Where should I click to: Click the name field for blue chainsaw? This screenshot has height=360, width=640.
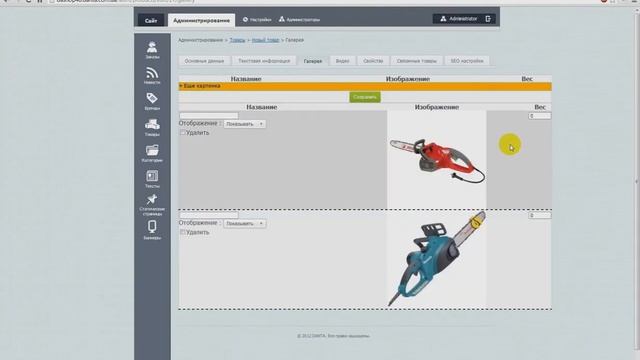click(x=209, y=215)
